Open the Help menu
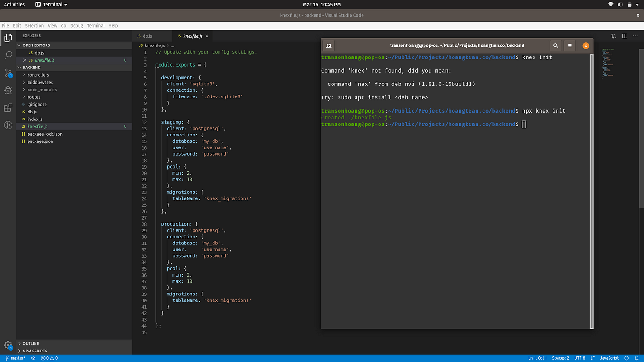 [113, 26]
